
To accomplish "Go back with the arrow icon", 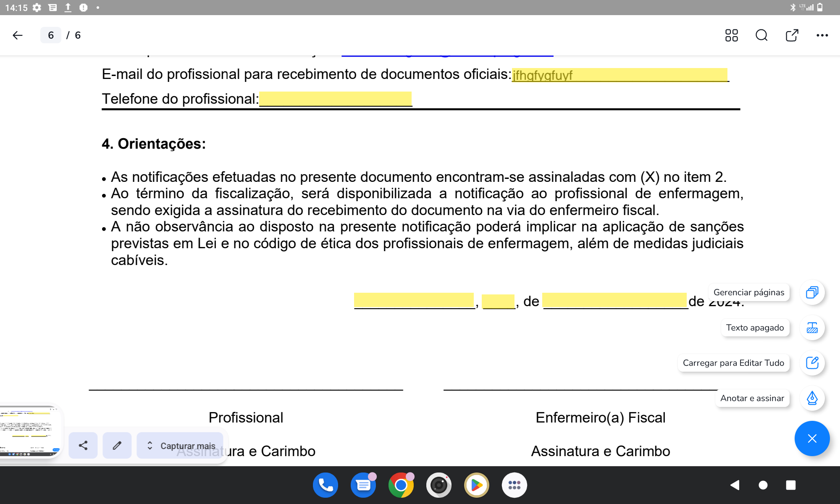I will pos(18,35).
